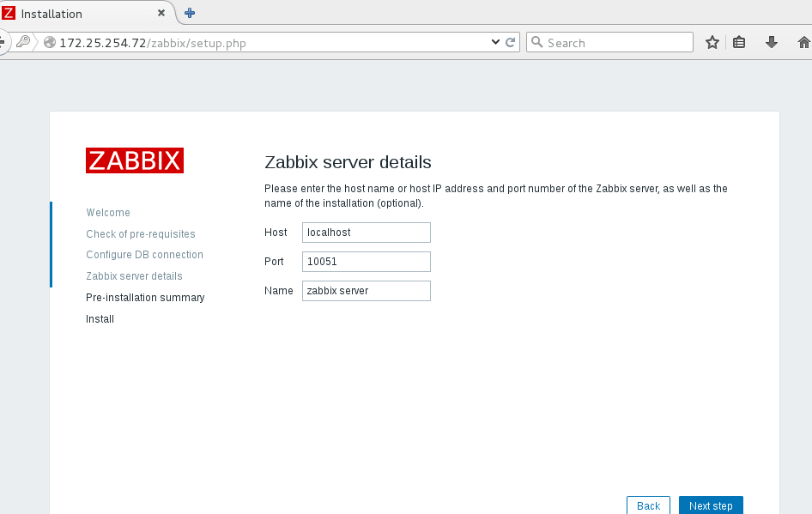Click the ZABBIX logo
812x514 pixels.
click(135, 160)
